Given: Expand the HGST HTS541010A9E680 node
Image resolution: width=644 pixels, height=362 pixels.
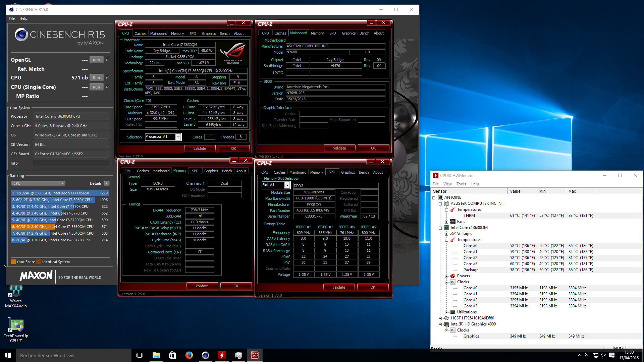Looking at the screenshot, I should click(440, 318).
